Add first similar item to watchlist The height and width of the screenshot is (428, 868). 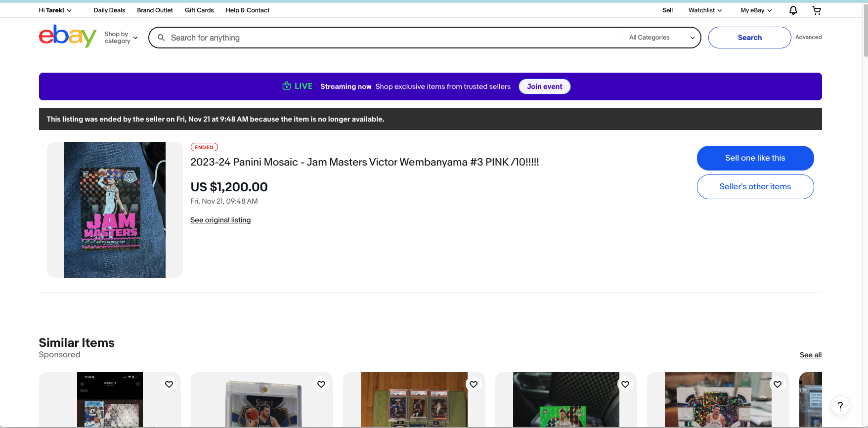click(x=169, y=384)
